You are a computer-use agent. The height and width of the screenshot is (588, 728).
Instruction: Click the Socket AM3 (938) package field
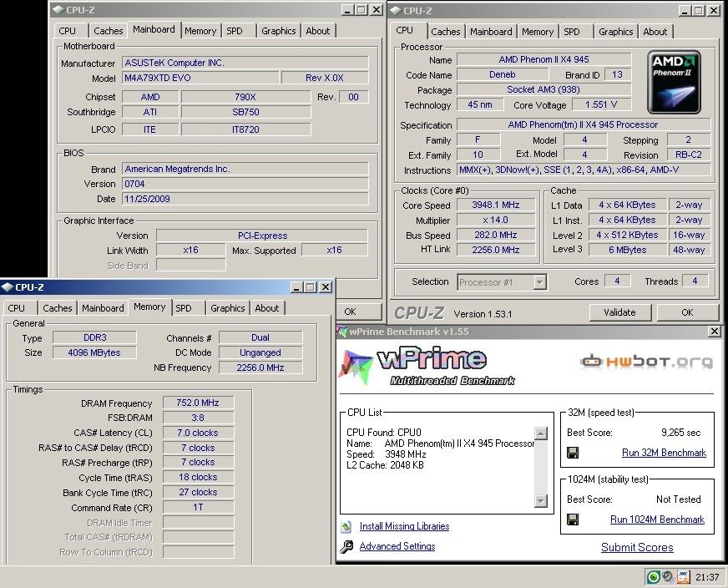(543, 89)
